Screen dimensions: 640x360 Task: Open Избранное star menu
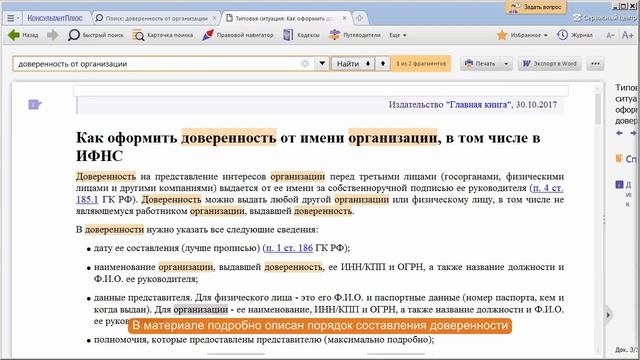point(522,35)
